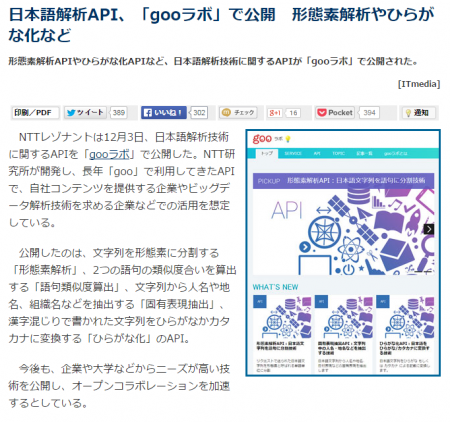
Task: Click the paragraph beginning 公開したのは、文字列を
Action: (x=122, y=296)
